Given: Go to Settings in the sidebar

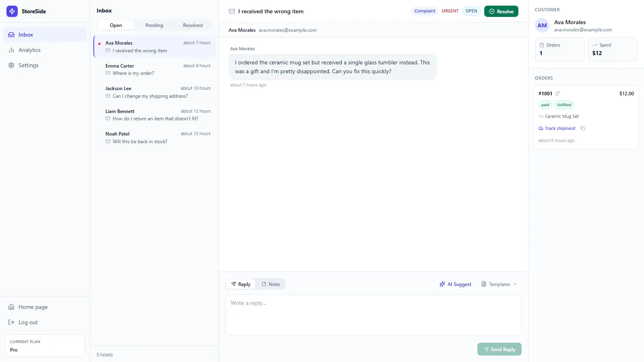Looking at the screenshot, I should (45, 65).
